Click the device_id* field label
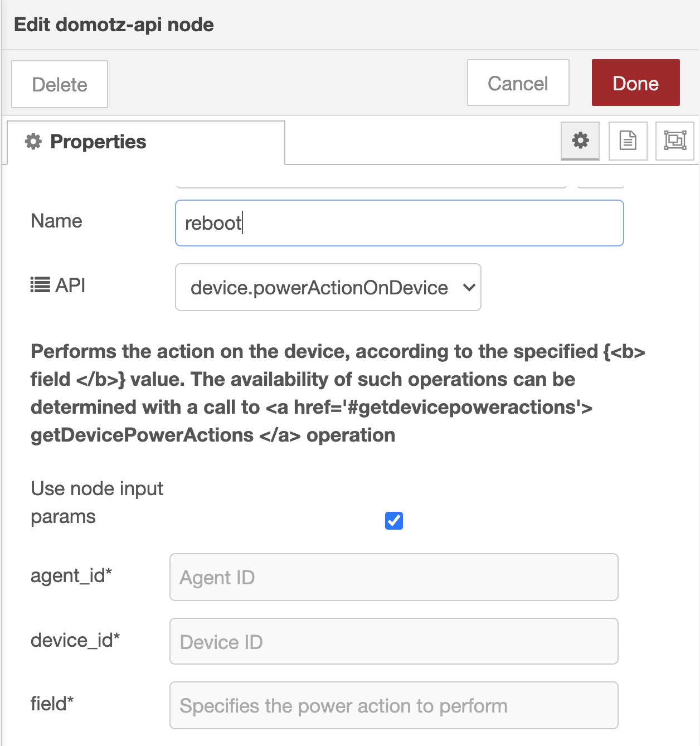Viewport: 700px width, 746px height. [x=75, y=640]
